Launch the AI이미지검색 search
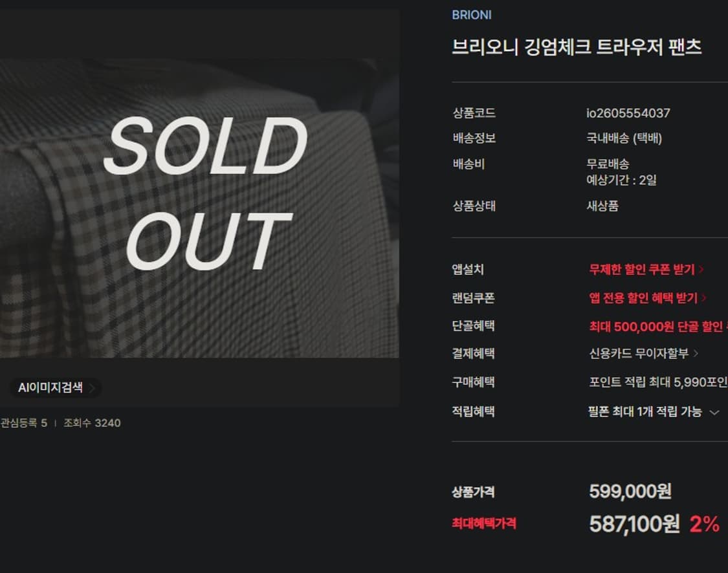The image size is (728, 573). point(50,388)
